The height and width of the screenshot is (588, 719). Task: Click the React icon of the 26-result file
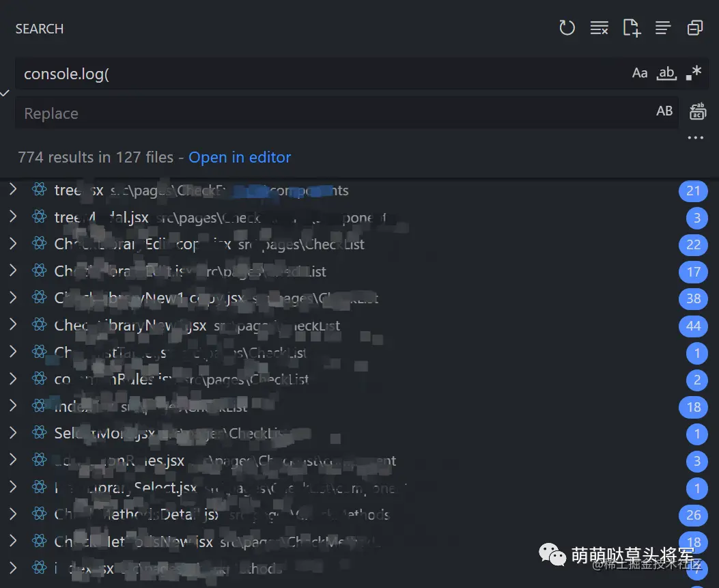[40, 514]
